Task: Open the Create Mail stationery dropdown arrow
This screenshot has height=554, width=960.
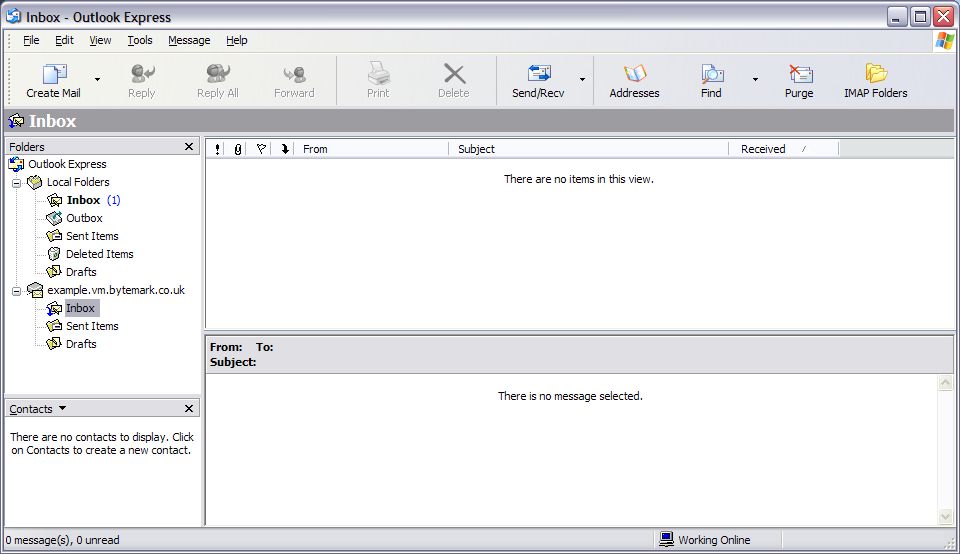Action: pyautogui.click(x=97, y=80)
